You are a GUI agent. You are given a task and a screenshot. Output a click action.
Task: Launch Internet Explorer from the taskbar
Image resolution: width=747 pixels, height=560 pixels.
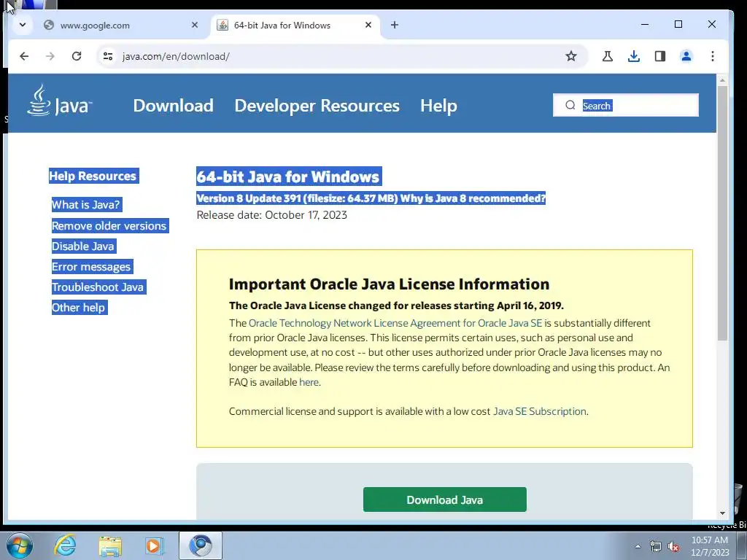click(65, 545)
